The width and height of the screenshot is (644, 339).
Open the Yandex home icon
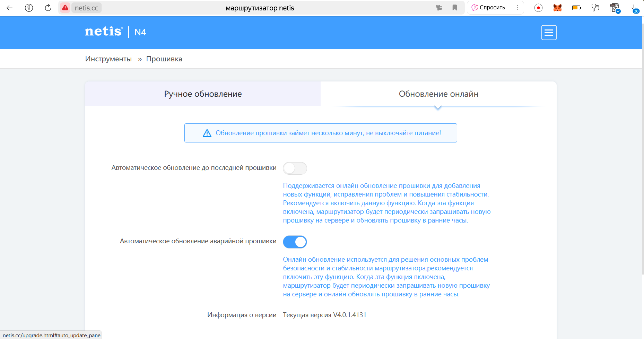pos(29,8)
